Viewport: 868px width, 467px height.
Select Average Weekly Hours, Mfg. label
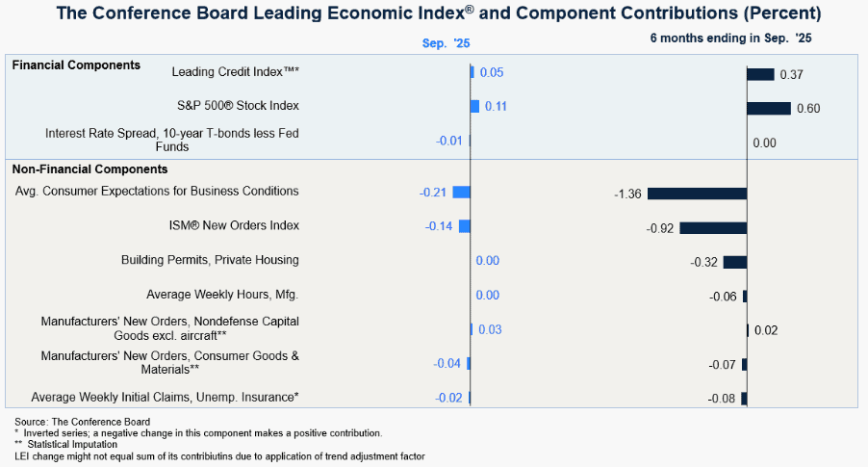[x=222, y=295]
